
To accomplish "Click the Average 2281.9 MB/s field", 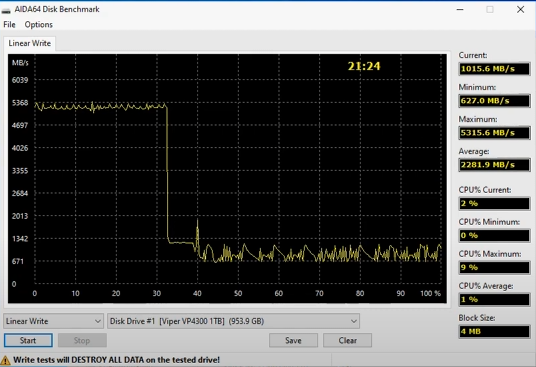I will (x=494, y=165).
